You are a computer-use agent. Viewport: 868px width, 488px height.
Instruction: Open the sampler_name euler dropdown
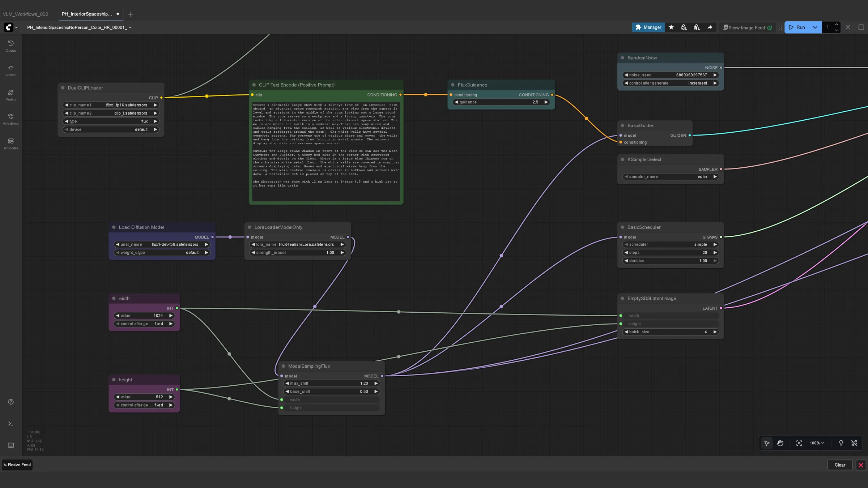671,177
